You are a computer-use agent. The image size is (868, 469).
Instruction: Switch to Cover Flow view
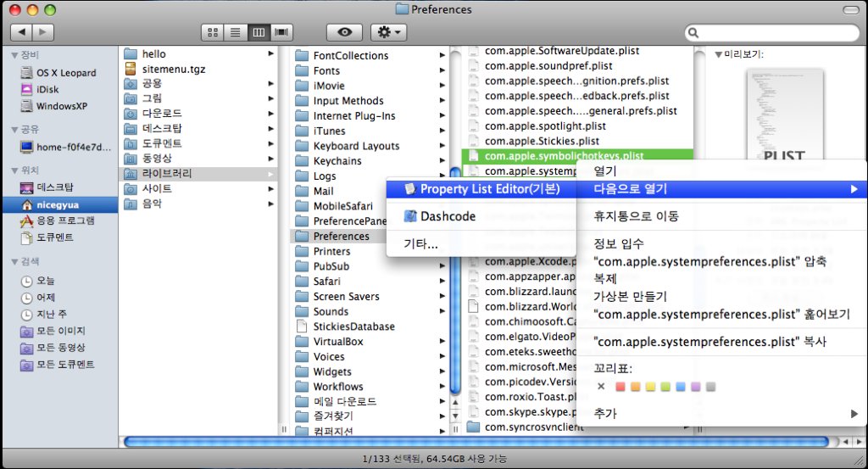pyautogui.click(x=281, y=33)
